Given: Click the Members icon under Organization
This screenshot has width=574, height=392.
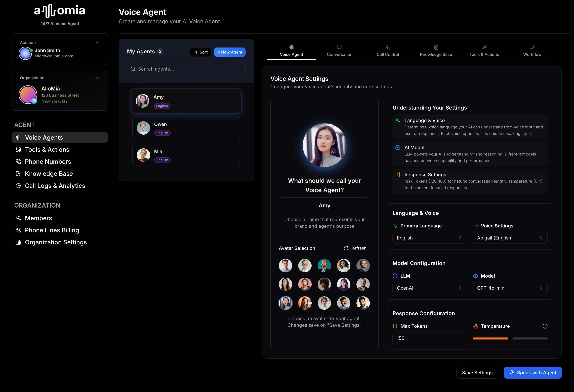Looking at the screenshot, I should [18, 218].
